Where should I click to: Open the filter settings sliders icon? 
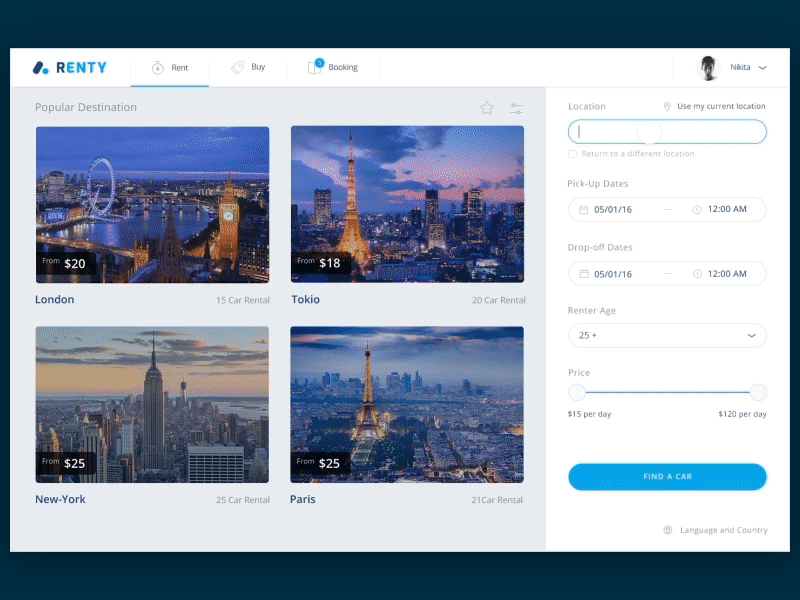coord(516,108)
